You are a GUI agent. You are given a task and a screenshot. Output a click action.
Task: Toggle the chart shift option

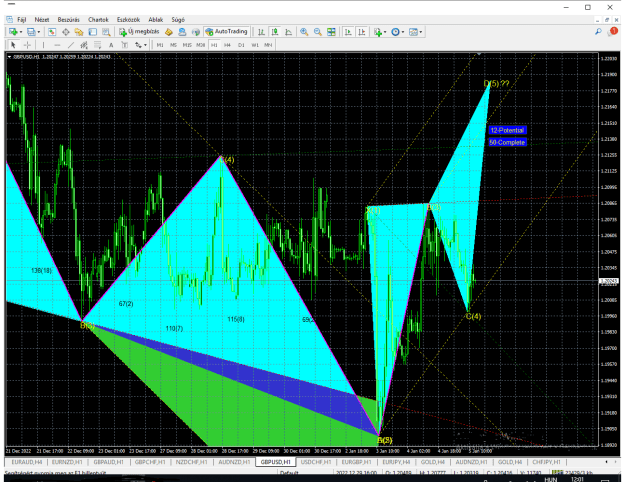362,32
